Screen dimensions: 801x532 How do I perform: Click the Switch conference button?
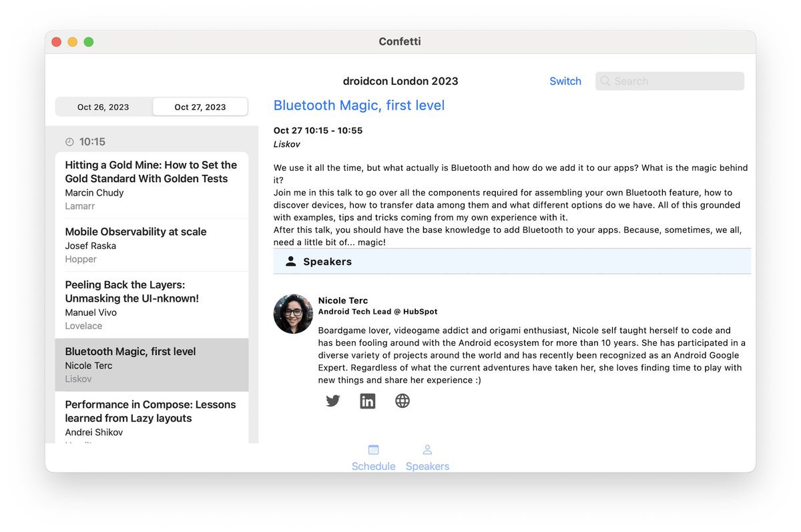click(x=565, y=81)
